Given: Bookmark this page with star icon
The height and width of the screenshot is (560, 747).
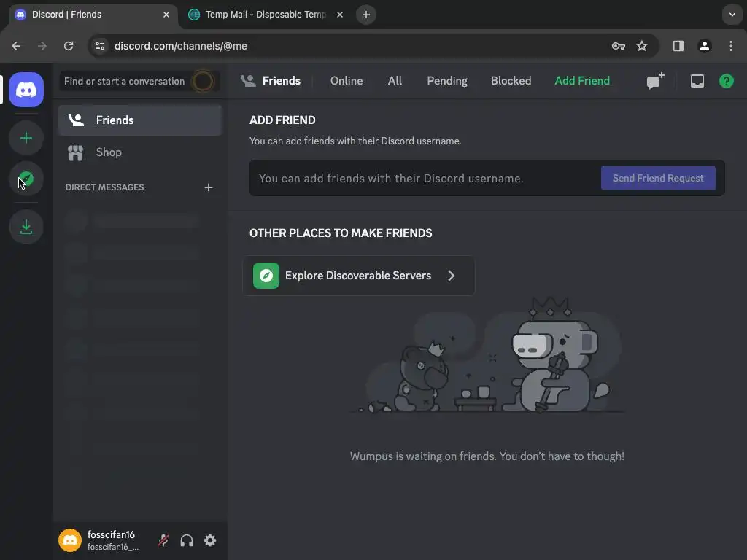Looking at the screenshot, I should (x=642, y=46).
